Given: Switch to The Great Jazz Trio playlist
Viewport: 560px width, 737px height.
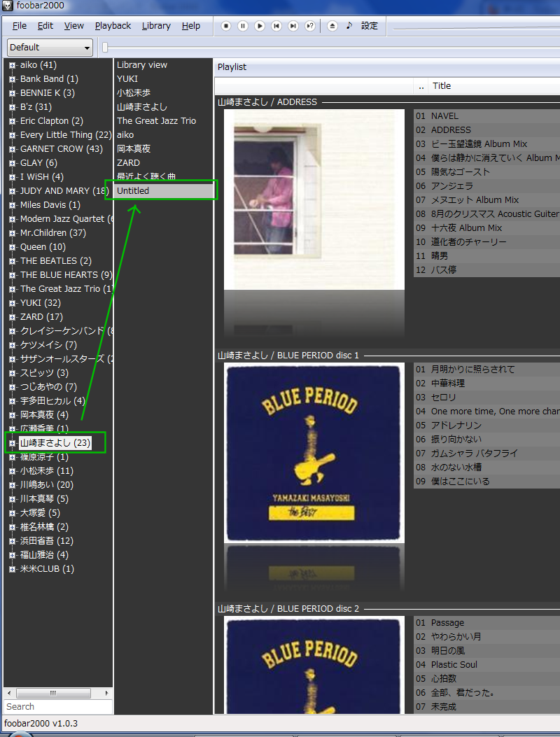Looking at the screenshot, I should coord(157,121).
